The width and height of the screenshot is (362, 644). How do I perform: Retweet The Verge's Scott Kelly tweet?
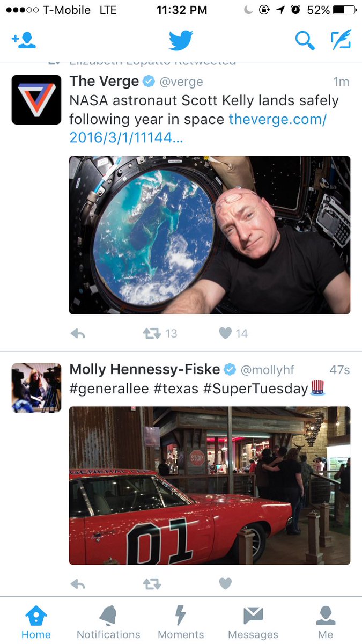pyautogui.click(x=152, y=333)
